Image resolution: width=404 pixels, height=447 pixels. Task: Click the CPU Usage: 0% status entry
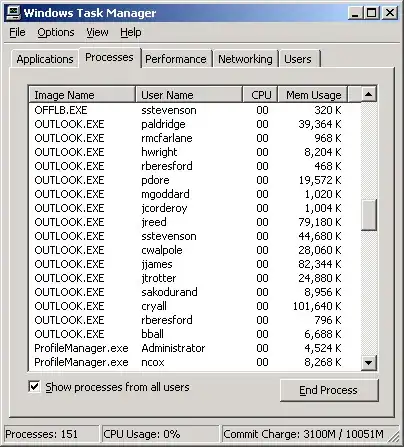click(160, 434)
